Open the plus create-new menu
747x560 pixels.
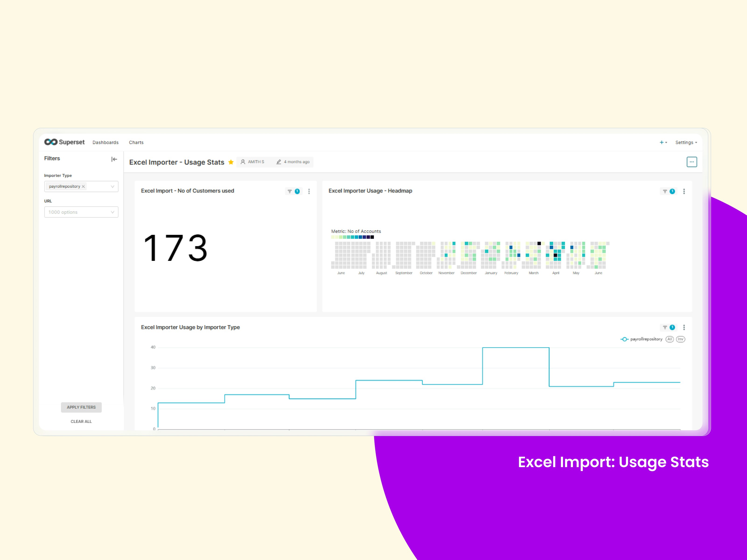663,142
